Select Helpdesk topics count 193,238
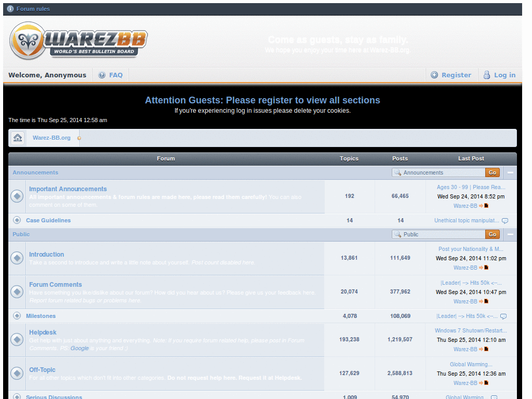This screenshot has height=399, width=532. (x=349, y=339)
